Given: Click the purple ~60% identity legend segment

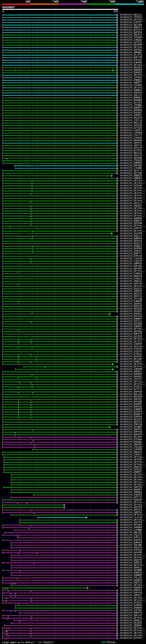Looking at the screenshot, I should pos(73,4).
